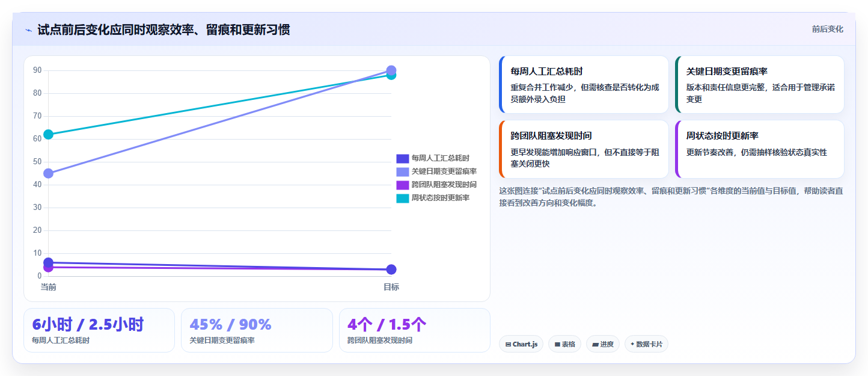Image resolution: width=868 pixels, height=376 pixels.
Task: Click the lavender data point at 45 当前
Action: 49,173
